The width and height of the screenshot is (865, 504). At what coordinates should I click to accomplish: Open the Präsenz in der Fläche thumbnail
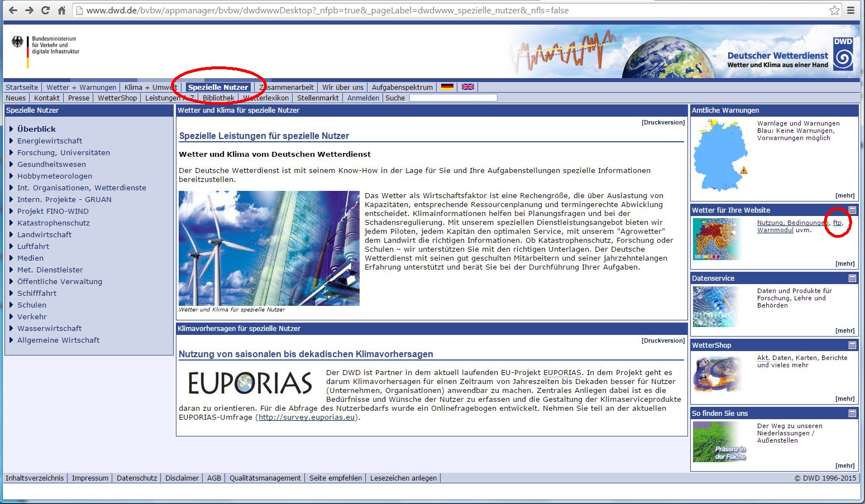(720, 442)
